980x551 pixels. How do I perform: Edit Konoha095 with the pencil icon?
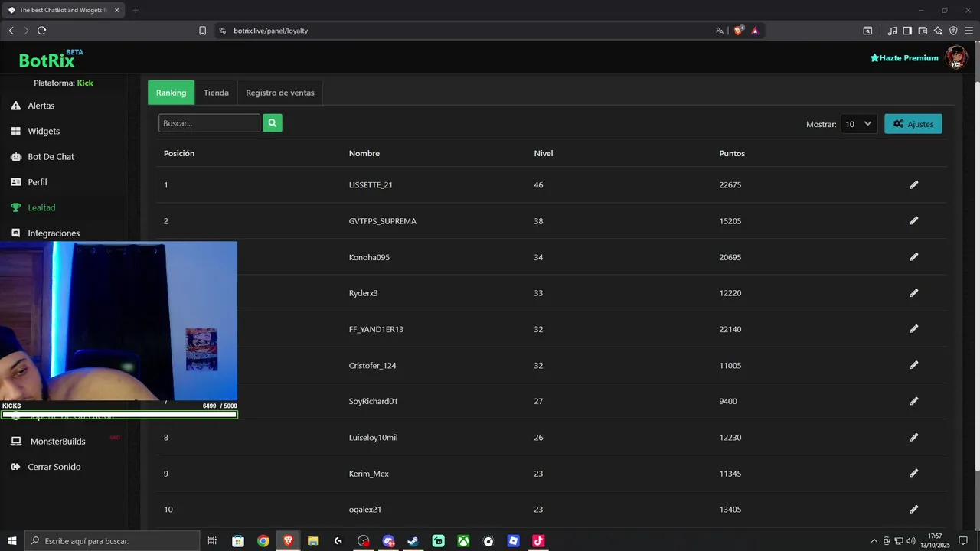[x=913, y=257]
